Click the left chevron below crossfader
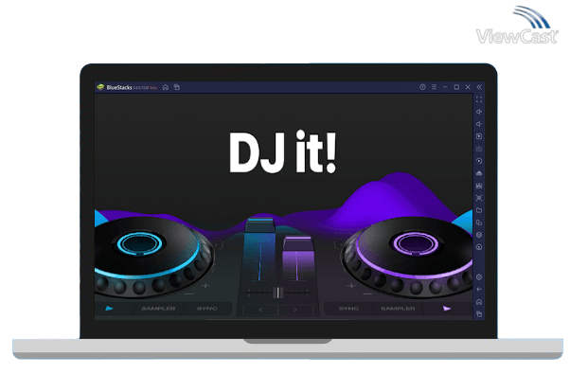Viewport: 570px width, 392px height. click(260, 311)
